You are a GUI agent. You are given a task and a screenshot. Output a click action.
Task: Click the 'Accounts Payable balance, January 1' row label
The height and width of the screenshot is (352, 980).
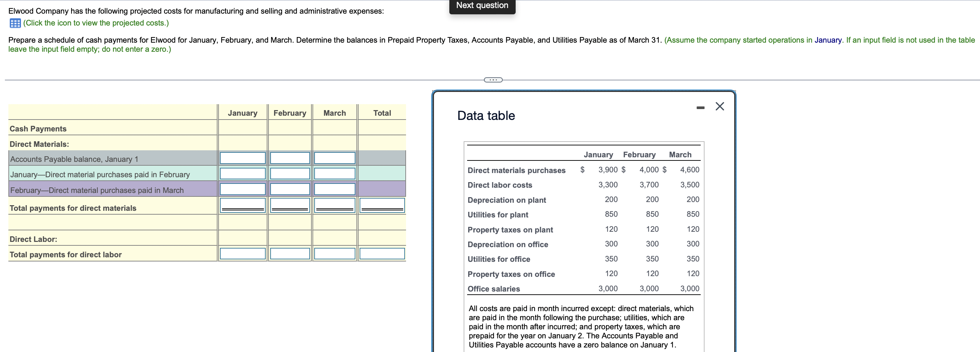pos(74,159)
